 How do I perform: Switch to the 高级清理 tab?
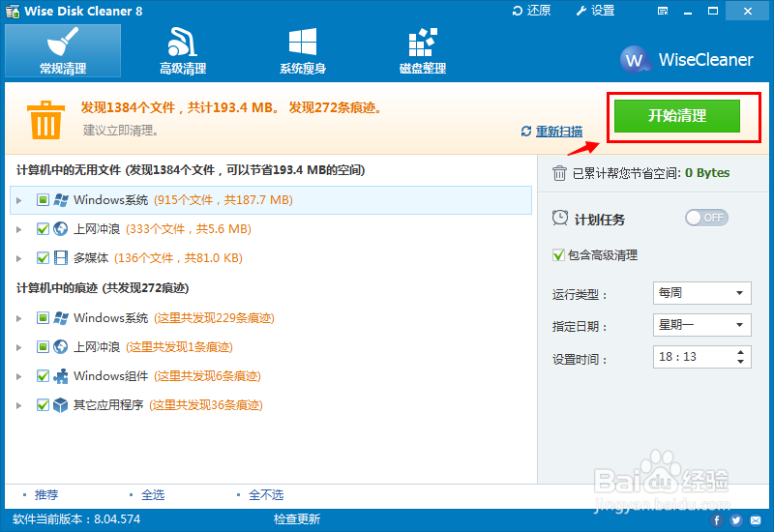tap(183, 51)
